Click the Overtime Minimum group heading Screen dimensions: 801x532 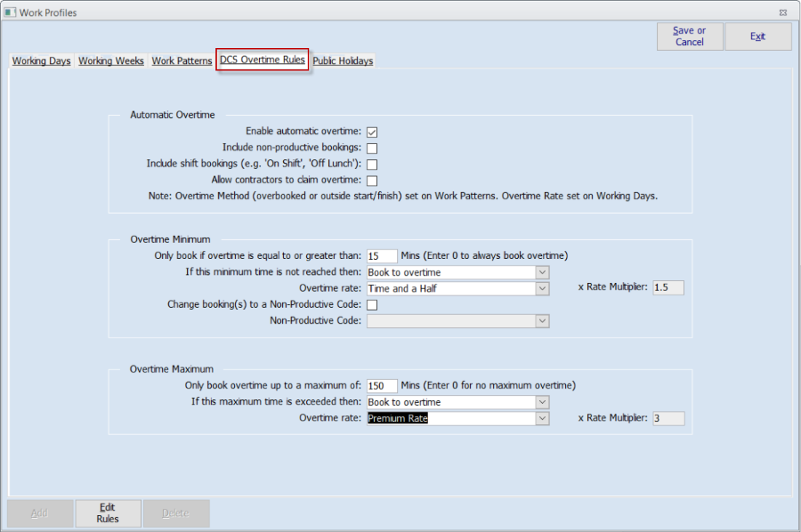coord(170,239)
